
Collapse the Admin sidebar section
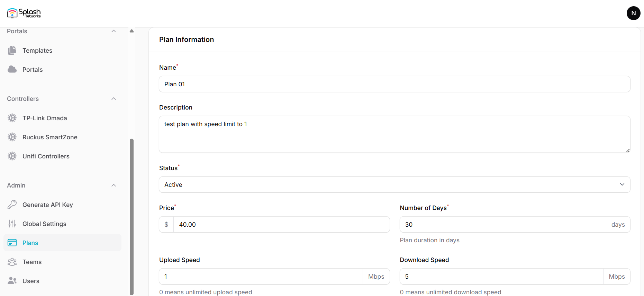[x=114, y=185]
